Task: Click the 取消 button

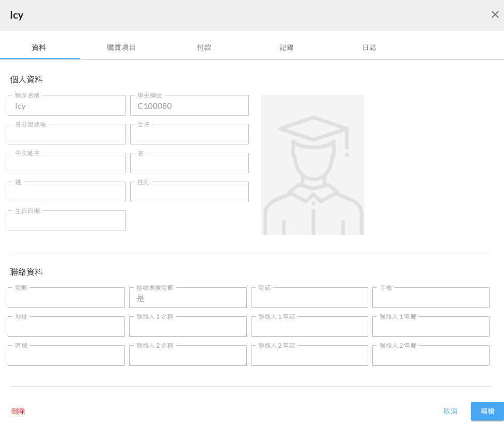Action: (450, 411)
